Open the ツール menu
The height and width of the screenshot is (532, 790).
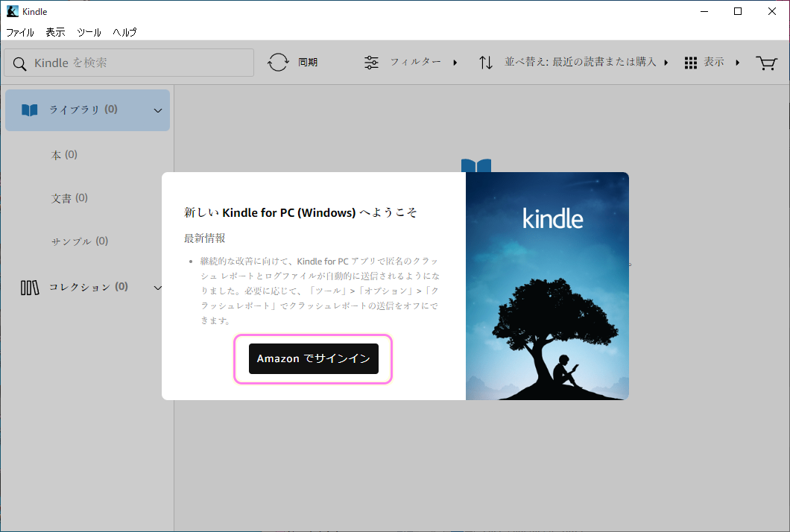[89, 32]
